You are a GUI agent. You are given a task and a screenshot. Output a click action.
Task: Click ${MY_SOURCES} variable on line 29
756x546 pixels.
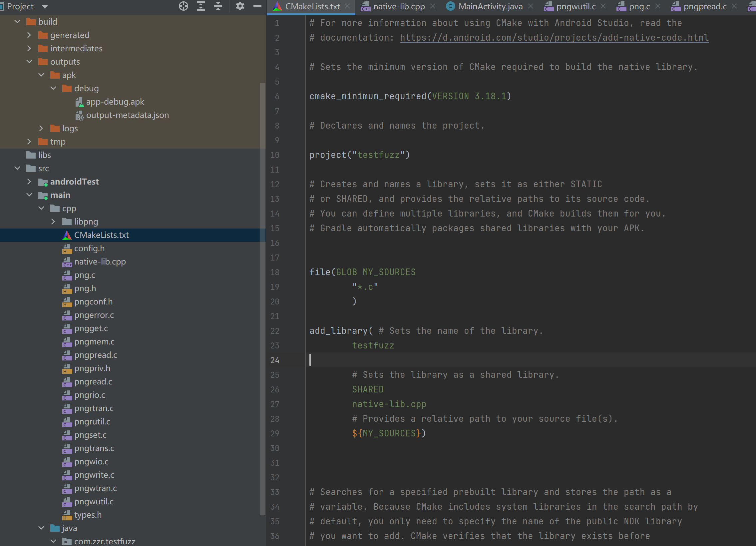[386, 433]
